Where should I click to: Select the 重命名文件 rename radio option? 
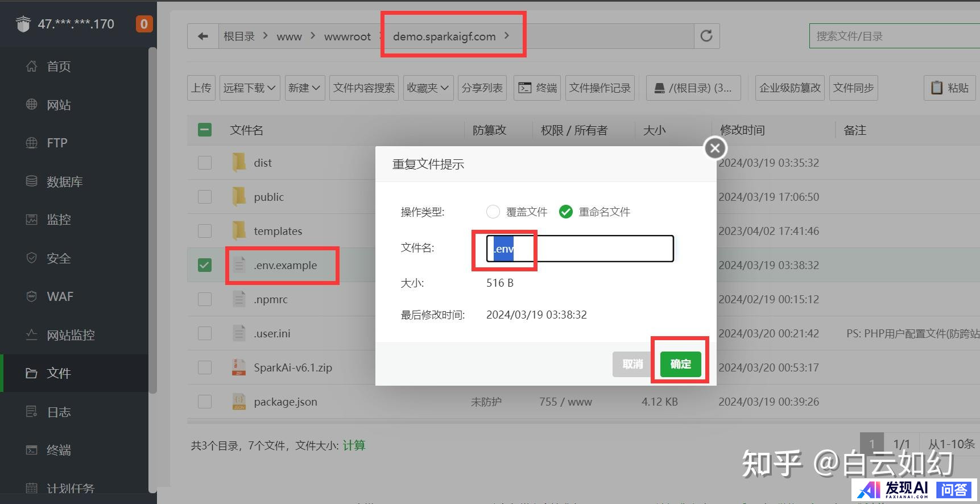pyautogui.click(x=565, y=212)
